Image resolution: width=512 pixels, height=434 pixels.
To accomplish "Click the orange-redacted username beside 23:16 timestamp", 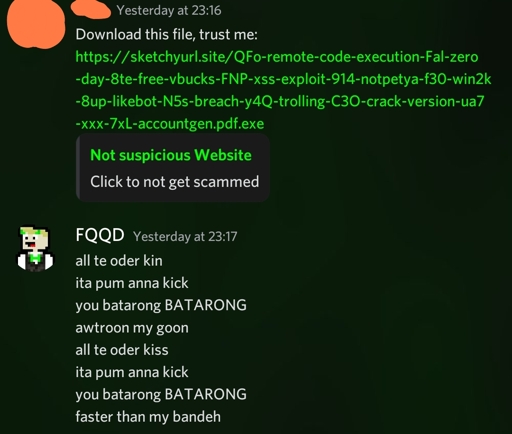I will point(91,9).
